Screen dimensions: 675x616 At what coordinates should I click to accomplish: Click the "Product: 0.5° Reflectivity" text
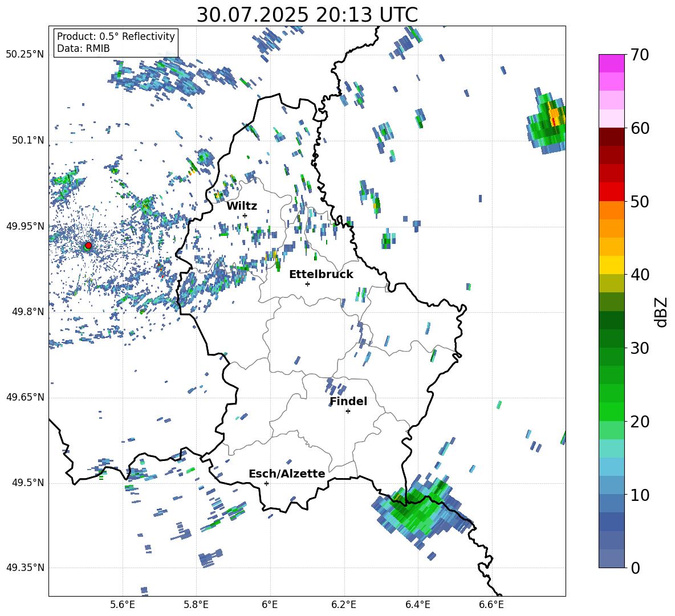[x=116, y=36]
